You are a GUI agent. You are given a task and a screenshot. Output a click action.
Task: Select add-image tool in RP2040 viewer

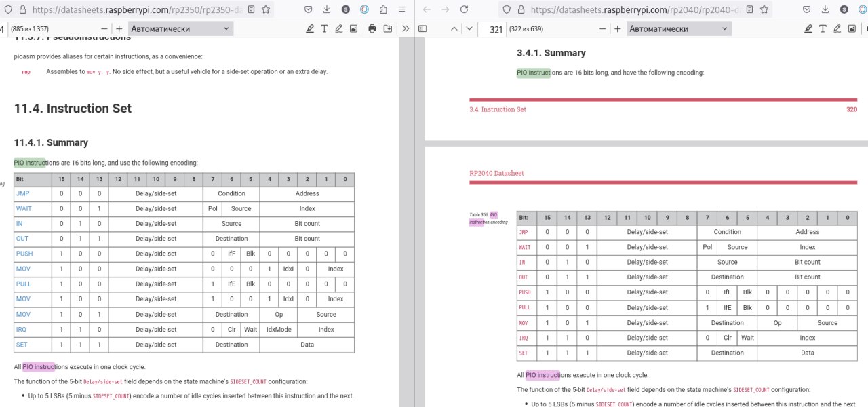[852, 28]
